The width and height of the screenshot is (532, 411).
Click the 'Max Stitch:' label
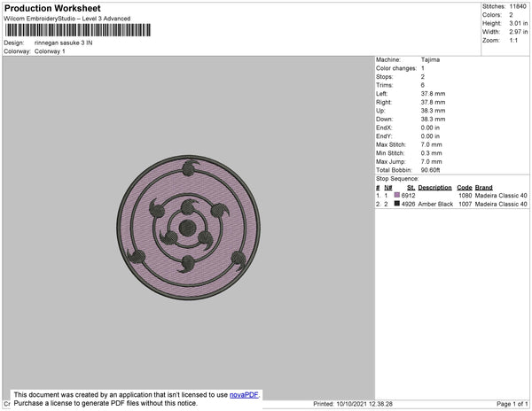[390, 144]
